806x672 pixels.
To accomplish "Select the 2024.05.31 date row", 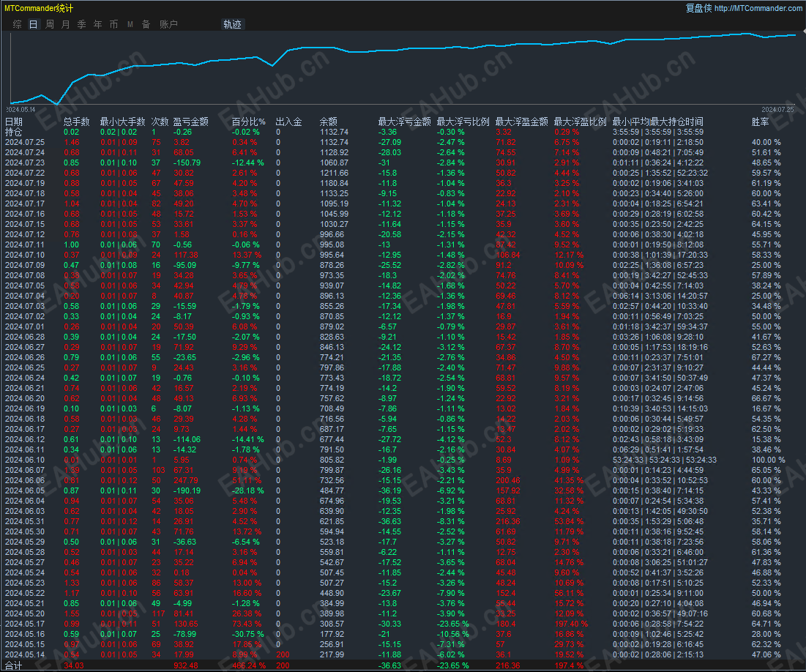I will click(25, 521).
